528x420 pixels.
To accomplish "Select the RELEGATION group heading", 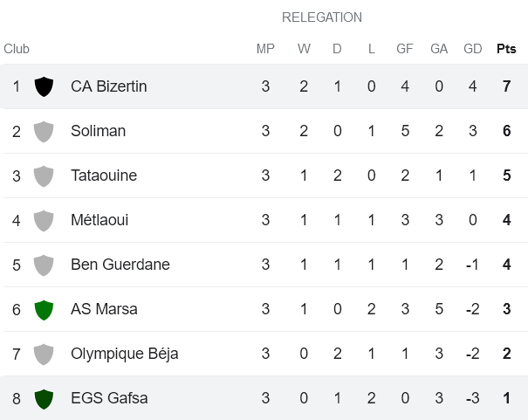I will tap(322, 17).
